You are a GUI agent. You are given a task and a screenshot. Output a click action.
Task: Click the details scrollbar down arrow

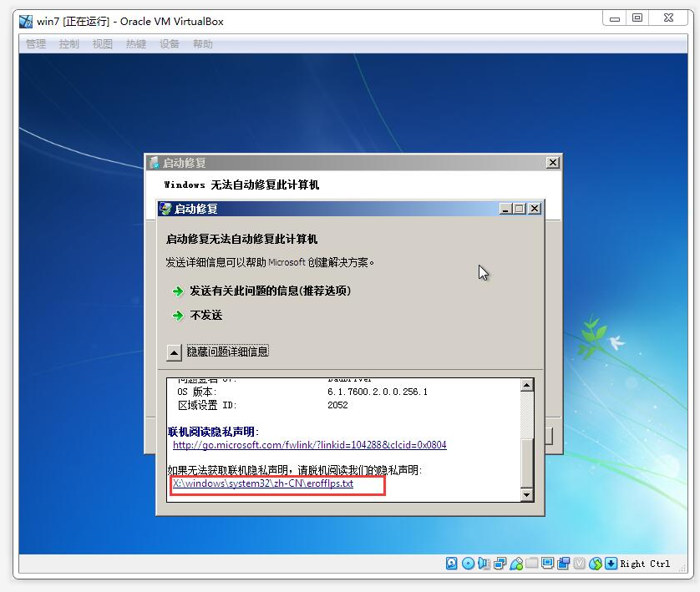[x=527, y=494]
